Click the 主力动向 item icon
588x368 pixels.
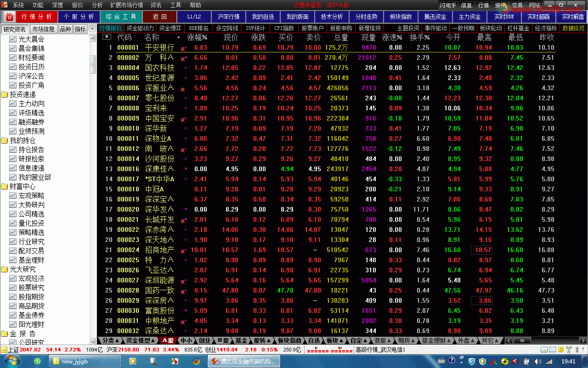pos(13,103)
